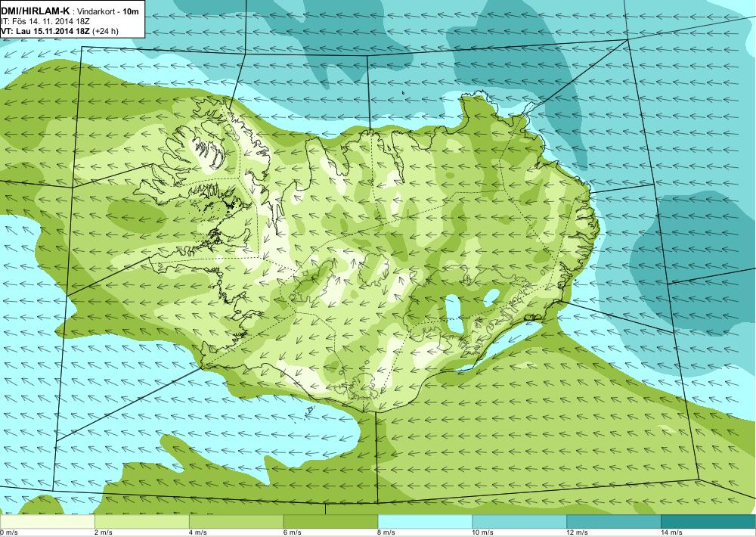Click the "VT: Lau 15.11.2014 18Z (+24 h)" line
This screenshot has height=537, width=756.
click(x=59, y=31)
